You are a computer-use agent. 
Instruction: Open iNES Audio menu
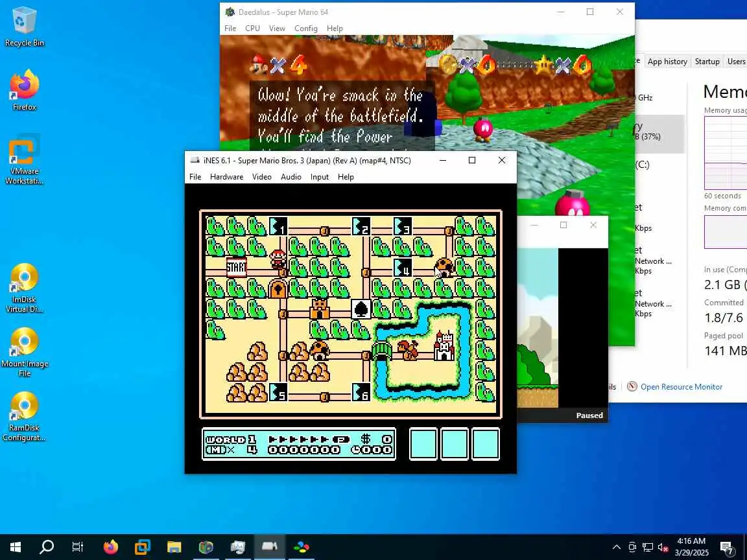point(290,177)
